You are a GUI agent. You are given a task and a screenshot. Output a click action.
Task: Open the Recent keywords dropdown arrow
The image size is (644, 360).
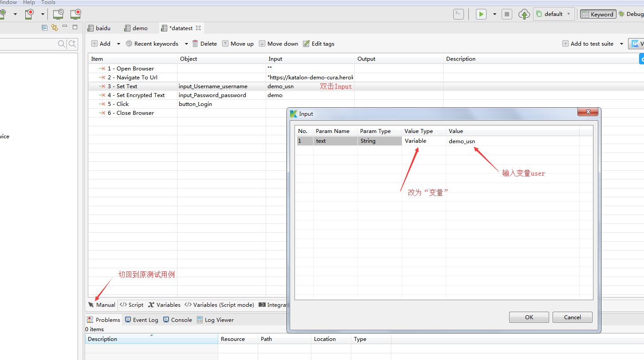[x=186, y=44]
